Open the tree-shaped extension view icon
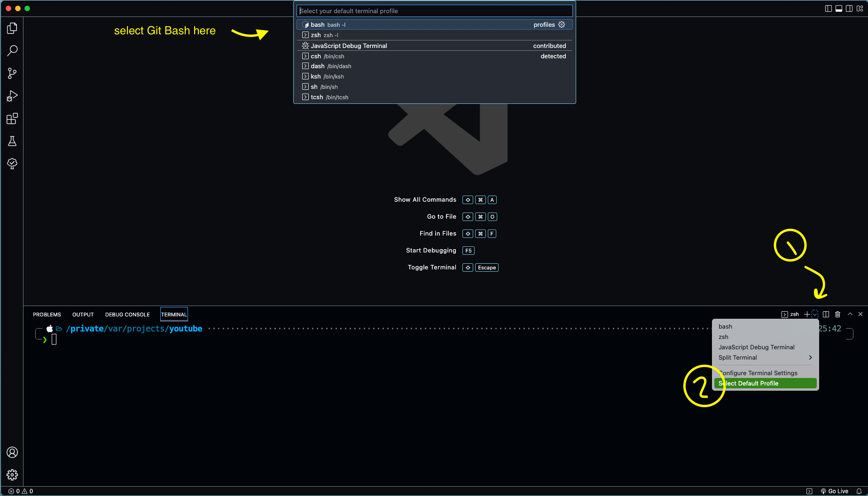Image resolution: width=868 pixels, height=496 pixels. 12,164
